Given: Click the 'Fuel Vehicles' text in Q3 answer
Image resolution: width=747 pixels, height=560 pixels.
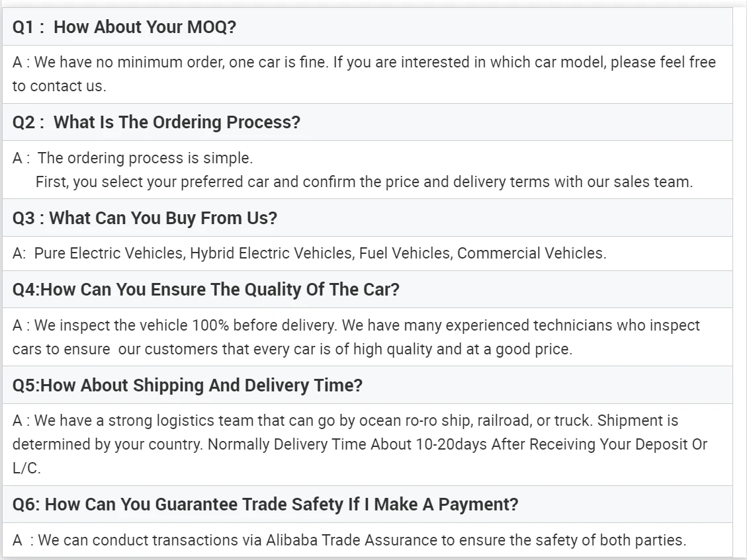Looking at the screenshot, I should tap(406, 253).
